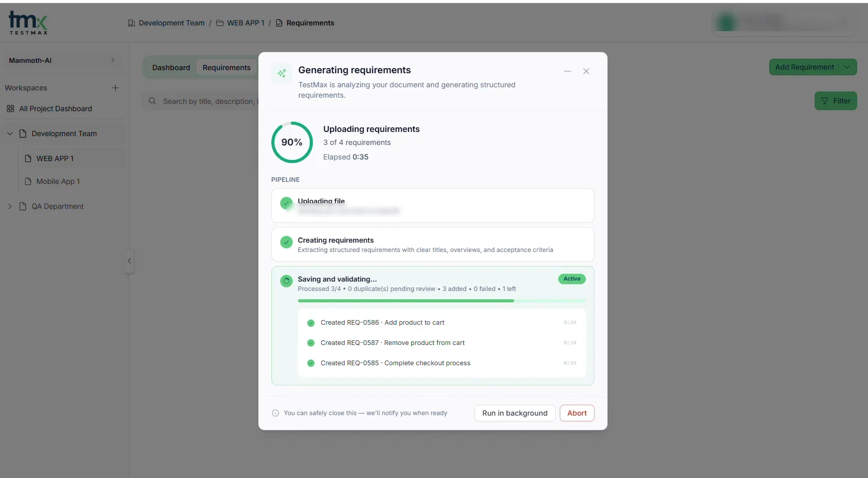The width and height of the screenshot is (868, 478).
Task: Click the green check beside Uploading file
Action: (286, 203)
